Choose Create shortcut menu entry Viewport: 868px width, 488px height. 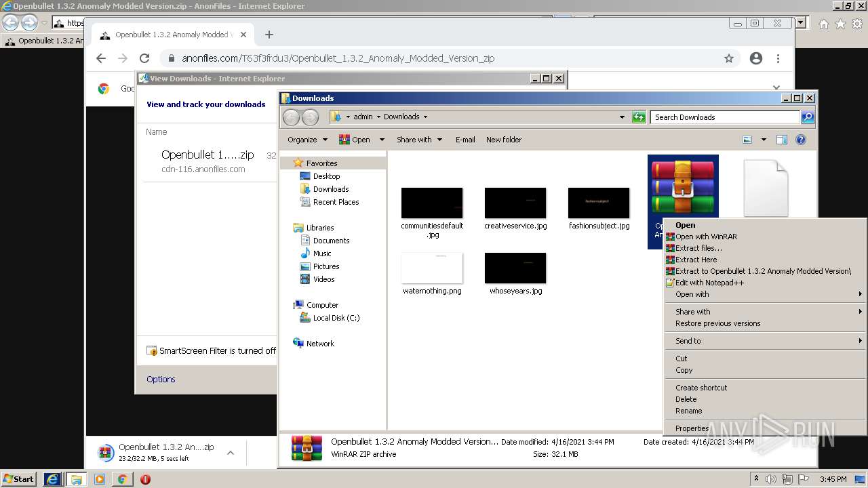pyautogui.click(x=701, y=388)
